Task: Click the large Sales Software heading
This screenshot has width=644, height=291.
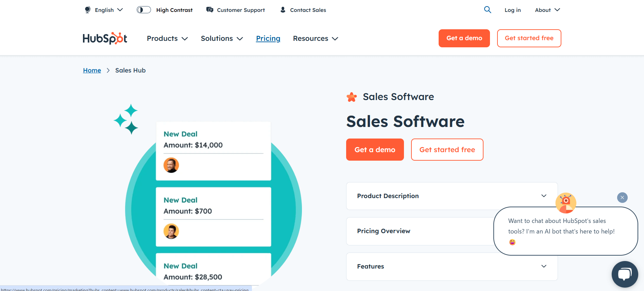Action: point(405,122)
